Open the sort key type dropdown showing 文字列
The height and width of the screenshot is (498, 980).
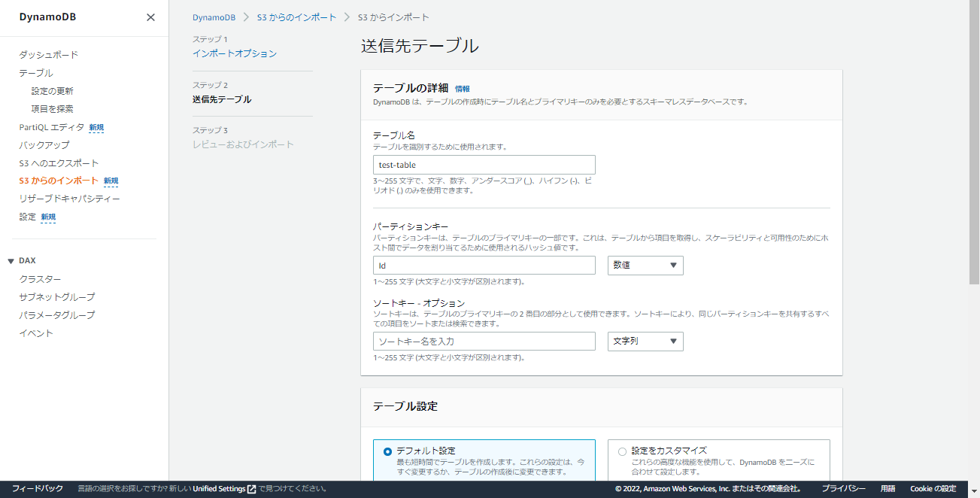(x=645, y=341)
